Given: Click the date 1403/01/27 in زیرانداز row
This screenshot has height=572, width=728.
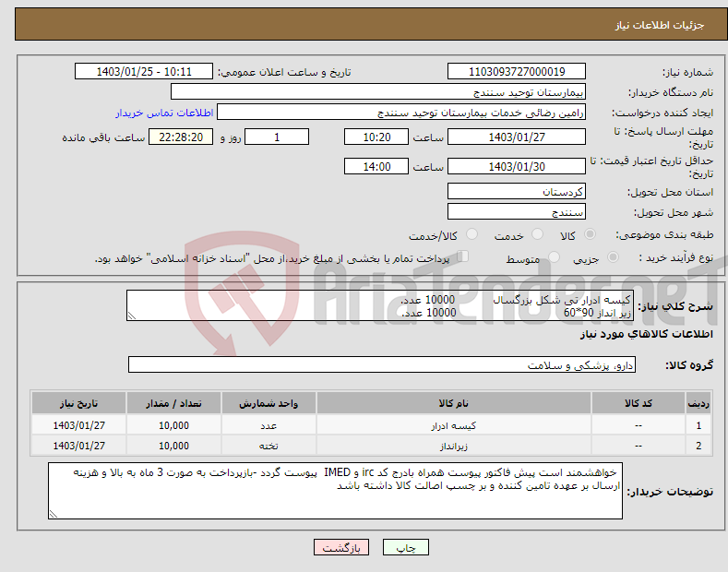Looking at the screenshot, I should pos(79,446).
